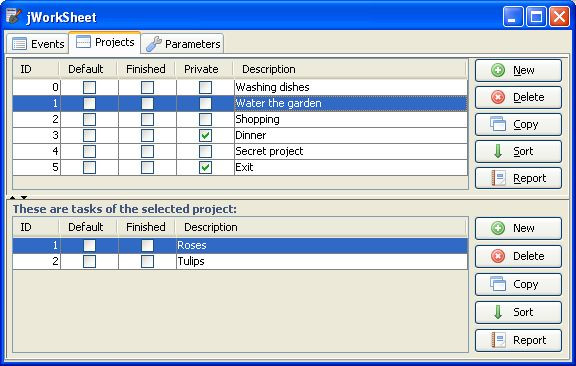The height and width of the screenshot is (366, 576).
Task: Click the jWorkSheet app icon in title bar
Action: pyautogui.click(x=14, y=17)
